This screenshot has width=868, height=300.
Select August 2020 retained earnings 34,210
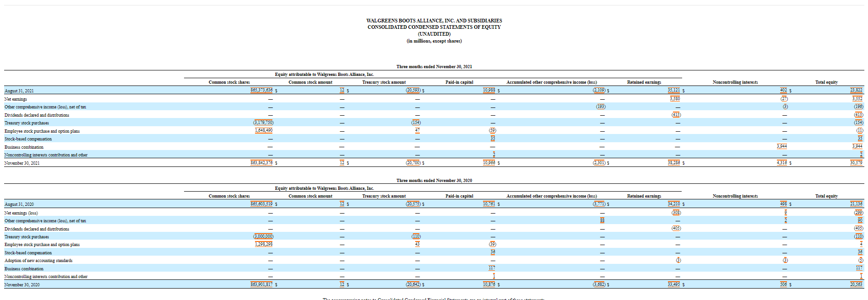tap(674, 204)
